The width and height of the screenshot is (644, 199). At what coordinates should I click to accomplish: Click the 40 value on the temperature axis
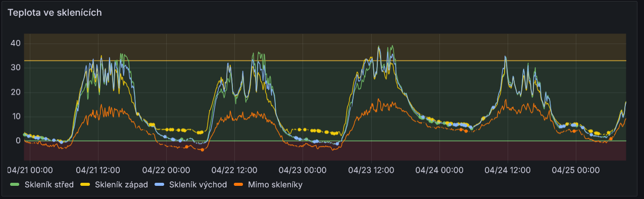pos(15,43)
